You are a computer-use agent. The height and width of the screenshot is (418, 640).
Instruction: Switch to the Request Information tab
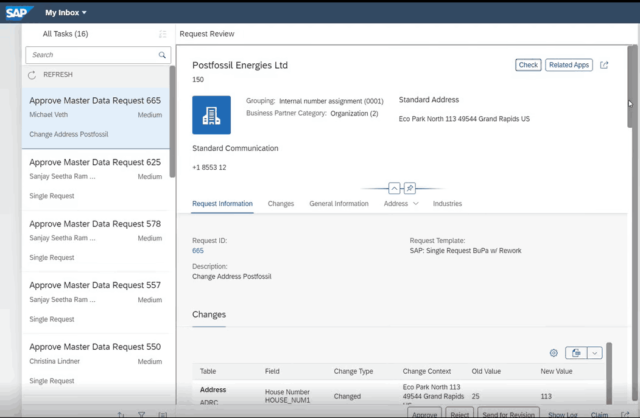[x=222, y=204]
